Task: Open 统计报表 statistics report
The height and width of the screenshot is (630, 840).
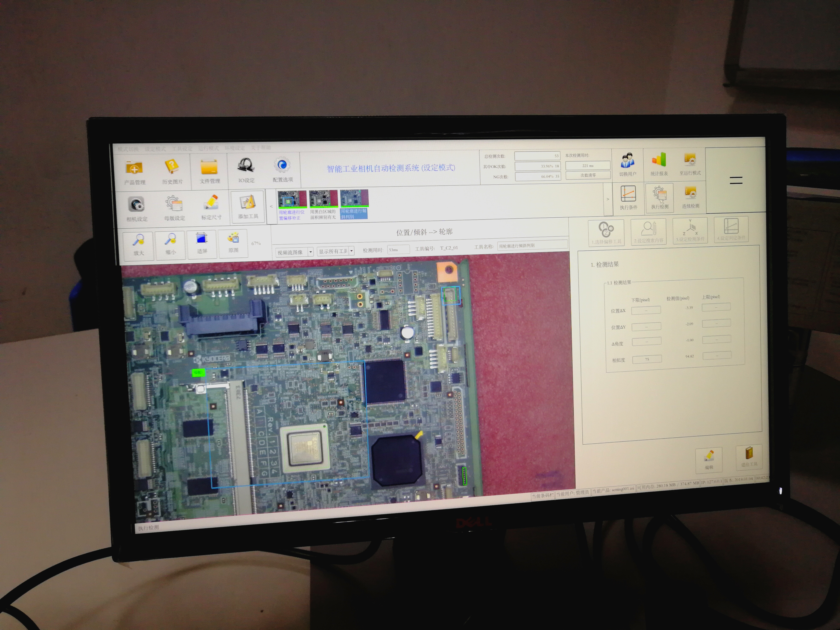Action: [x=659, y=164]
